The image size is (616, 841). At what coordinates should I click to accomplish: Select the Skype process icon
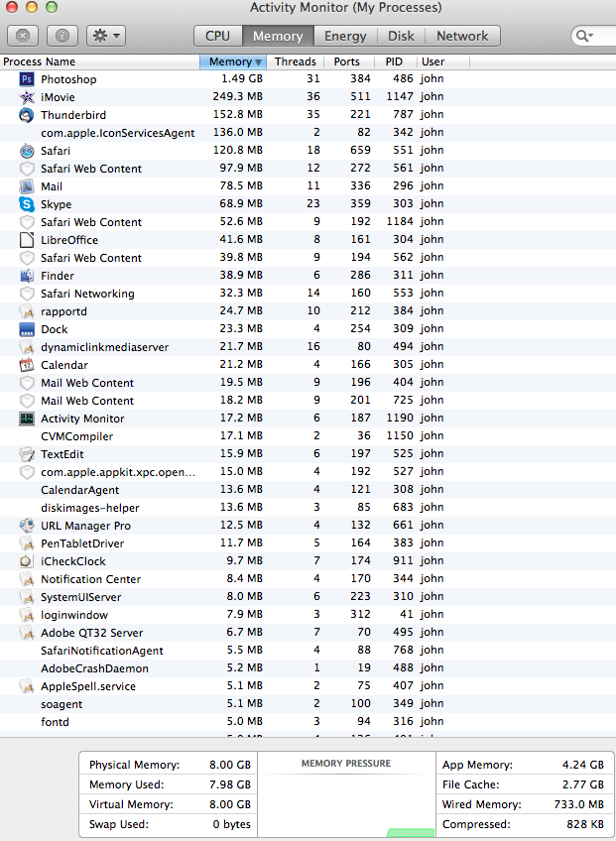coord(27,204)
